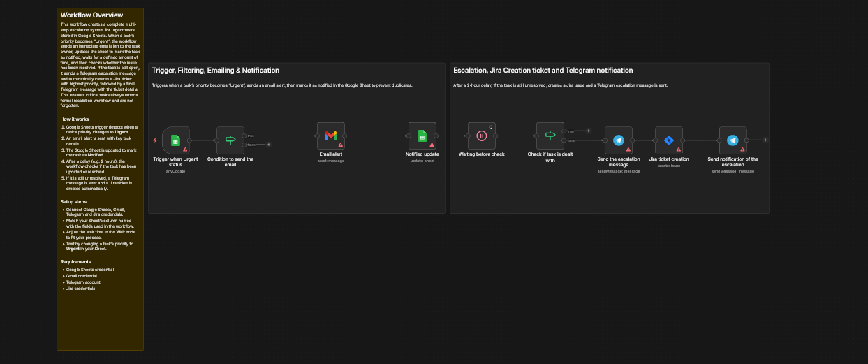The width and height of the screenshot is (868, 364).
Task: Open the 'Jira ticket creation' node
Action: [x=668, y=140]
